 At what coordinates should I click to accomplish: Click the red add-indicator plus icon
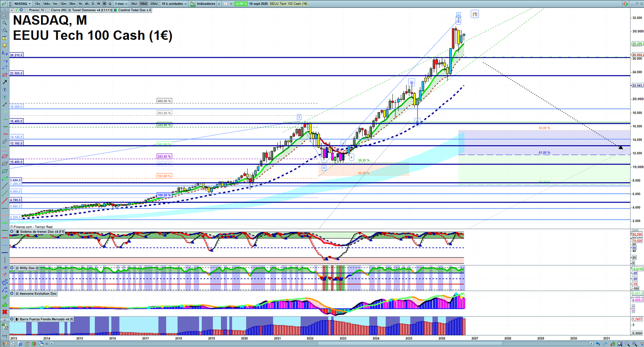point(12,10)
